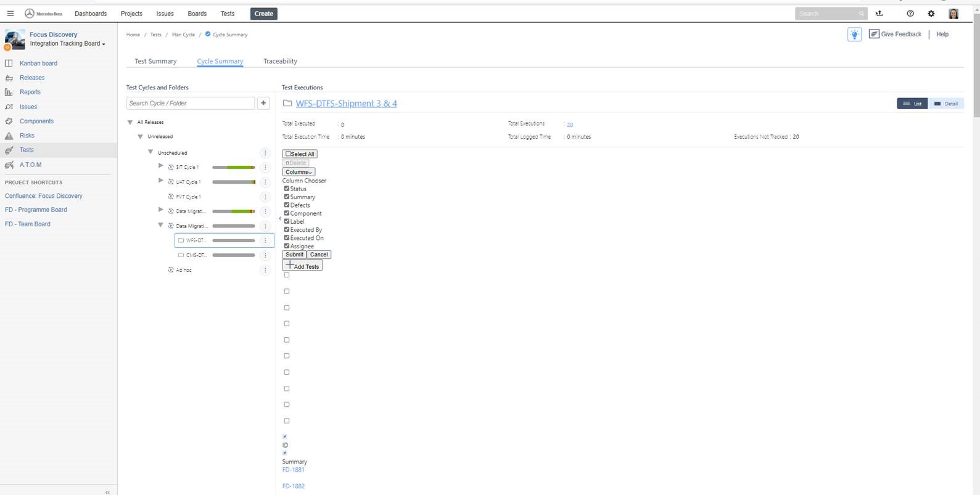Open the Integration Tracking Board dropdown
980x495 pixels.
(x=68, y=44)
